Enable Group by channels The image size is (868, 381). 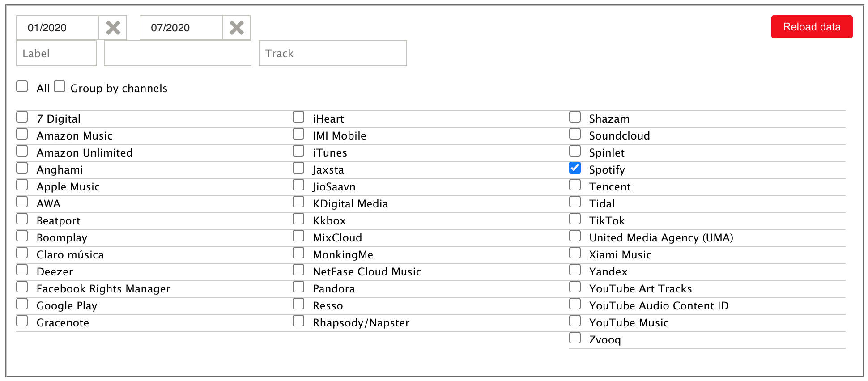[x=60, y=86]
